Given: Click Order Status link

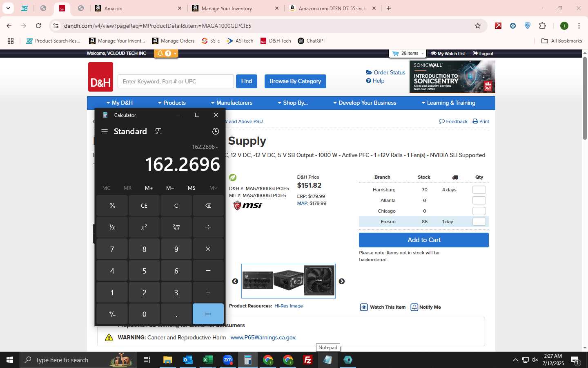Looking at the screenshot, I should tap(386, 72).
